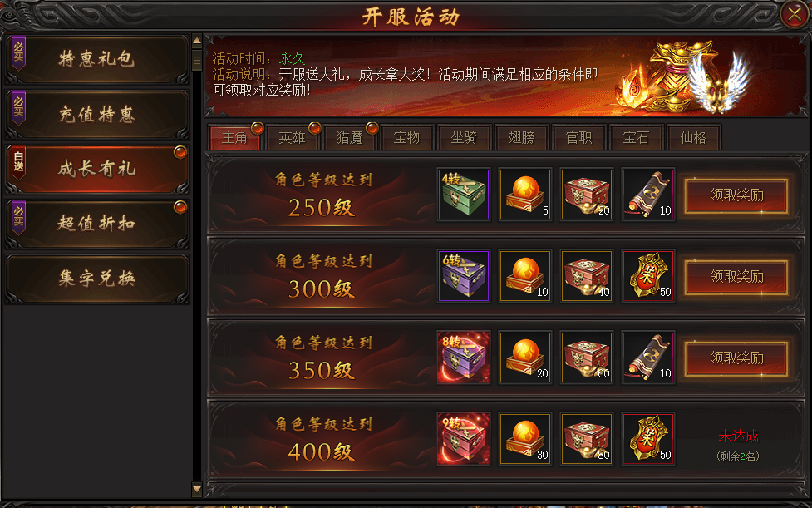Claim reward for reaching 250级
The width and height of the screenshot is (812, 508).
point(736,195)
